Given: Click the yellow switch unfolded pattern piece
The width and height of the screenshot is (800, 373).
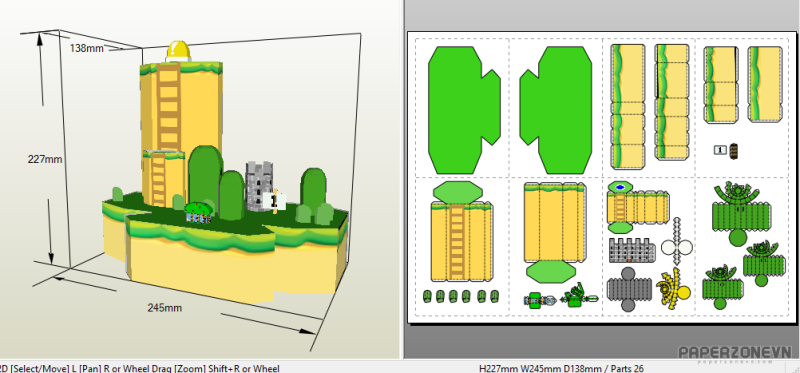Looking at the screenshot, I should pos(673,289).
